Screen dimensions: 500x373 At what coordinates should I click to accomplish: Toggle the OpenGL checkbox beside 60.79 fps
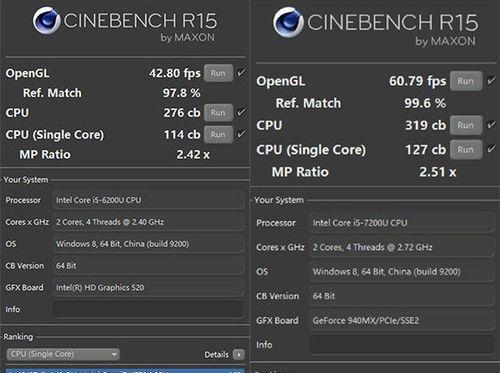(x=491, y=81)
